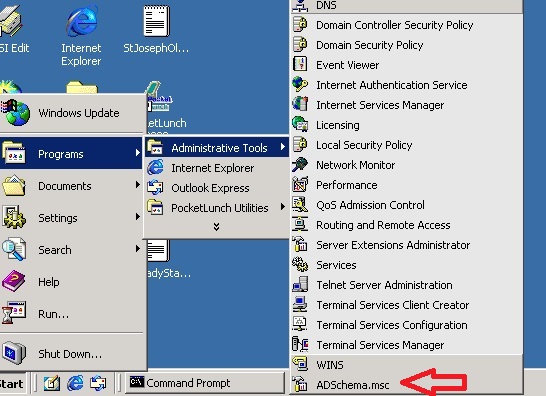Expand hidden Programs items with double chevron
The width and height of the screenshot is (546, 396).
click(x=216, y=227)
